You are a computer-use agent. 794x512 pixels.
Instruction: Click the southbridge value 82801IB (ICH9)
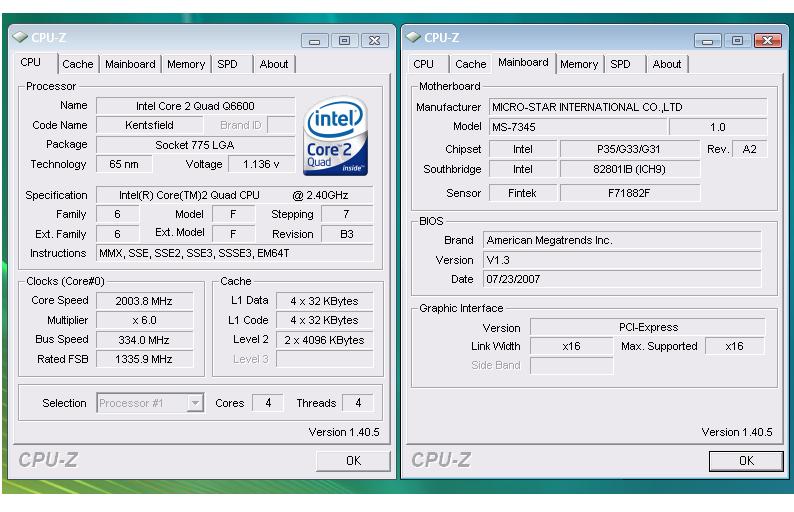(x=629, y=170)
